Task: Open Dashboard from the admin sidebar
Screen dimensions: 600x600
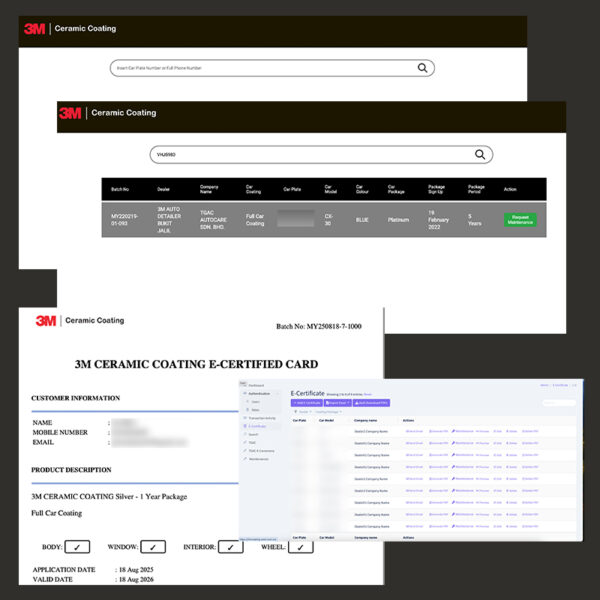Action: 259,384
